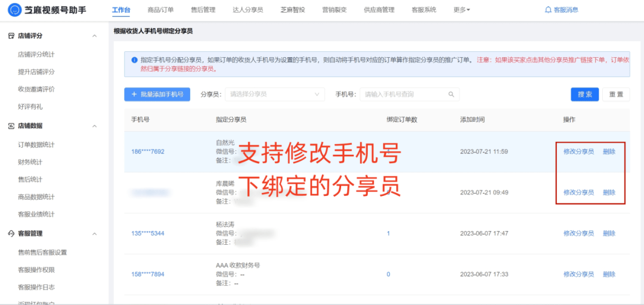Click bound order count 1 for 杨法涛
Viewport: 644px width, 305px height.
(x=389, y=234)
